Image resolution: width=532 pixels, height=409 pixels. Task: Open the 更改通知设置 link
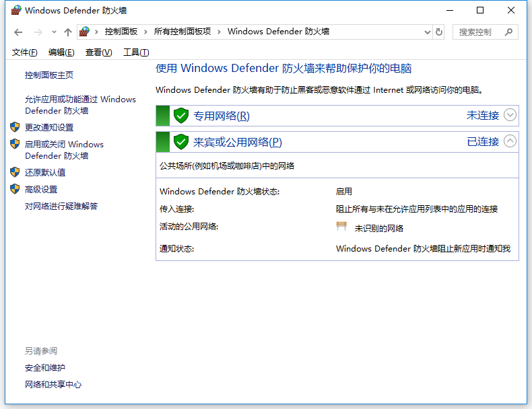pos(49,127)
